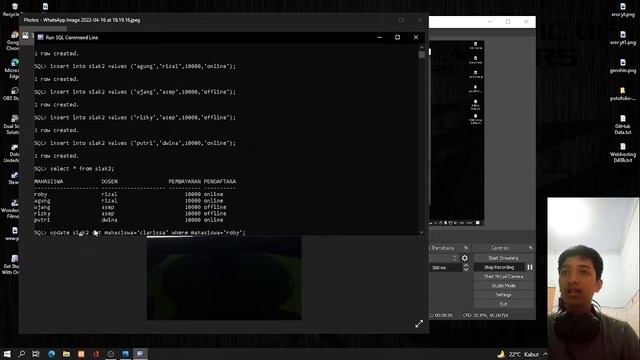Open the Steam desktop shortcut
The height and width of the screenshot is (360, 640).
pos(13,178)
